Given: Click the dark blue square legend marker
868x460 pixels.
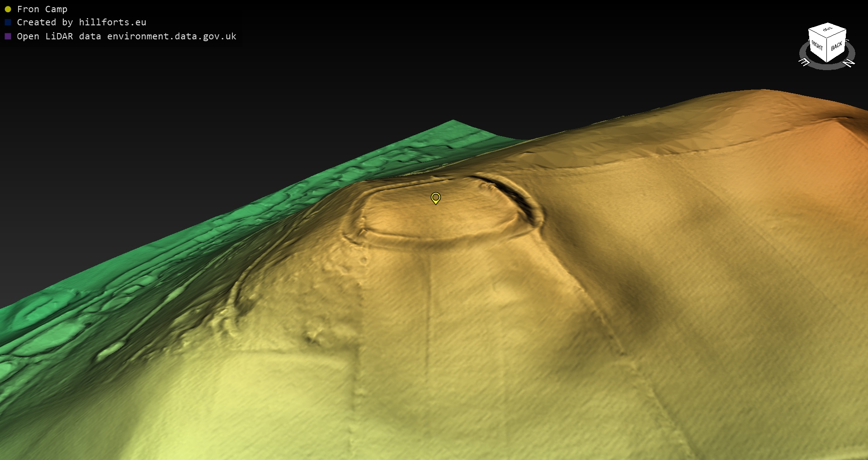Looking at the screenshot, I should tap(8, 22).
